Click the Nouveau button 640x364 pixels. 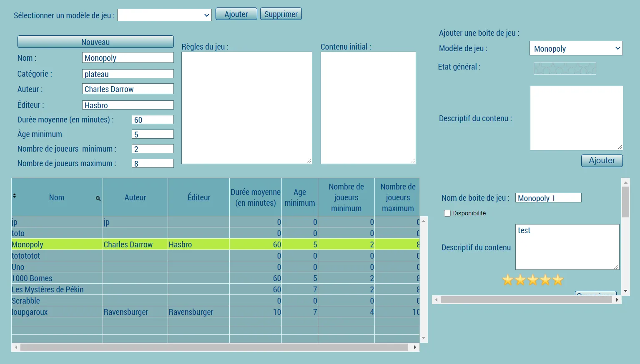95,42
